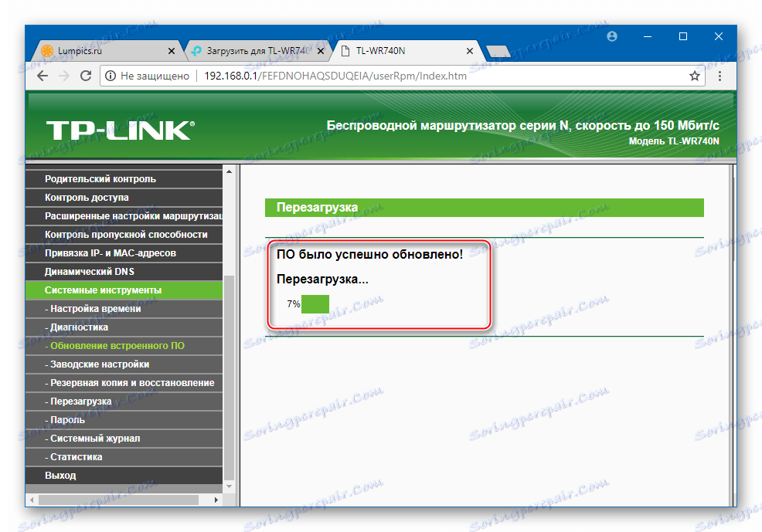
Task: Close the Lumpics.ru tab
Action: (171, 51)
